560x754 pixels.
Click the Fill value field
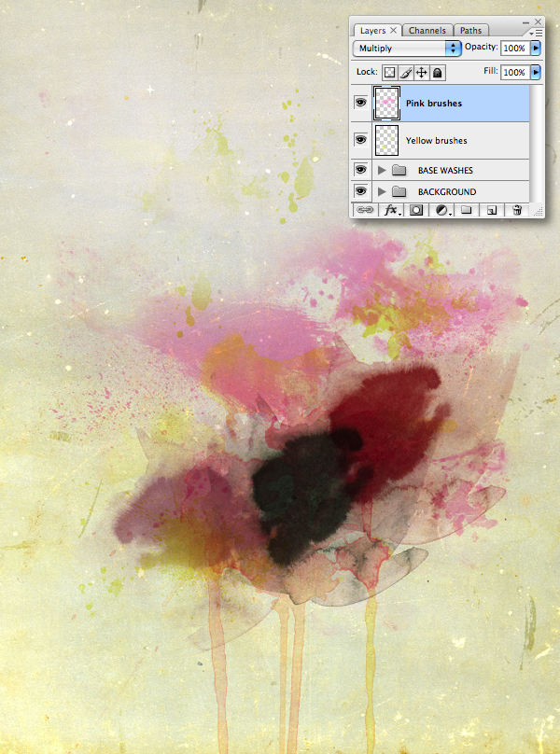[x=515, y=72]
